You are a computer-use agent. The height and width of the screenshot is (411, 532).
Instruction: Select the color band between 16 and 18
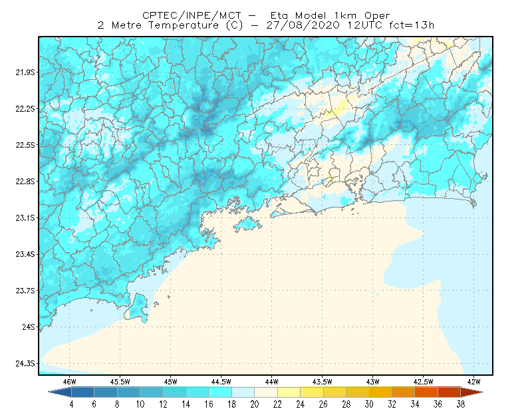click(x=220, y=392)
